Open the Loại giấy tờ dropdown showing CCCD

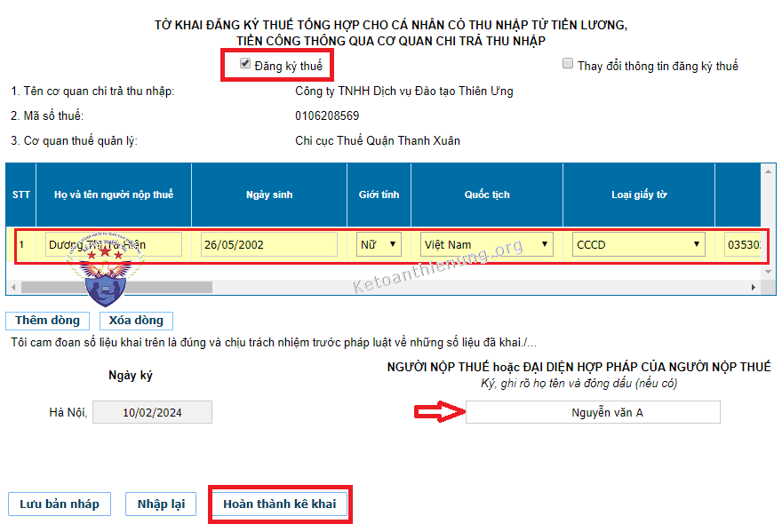point(638,244)
